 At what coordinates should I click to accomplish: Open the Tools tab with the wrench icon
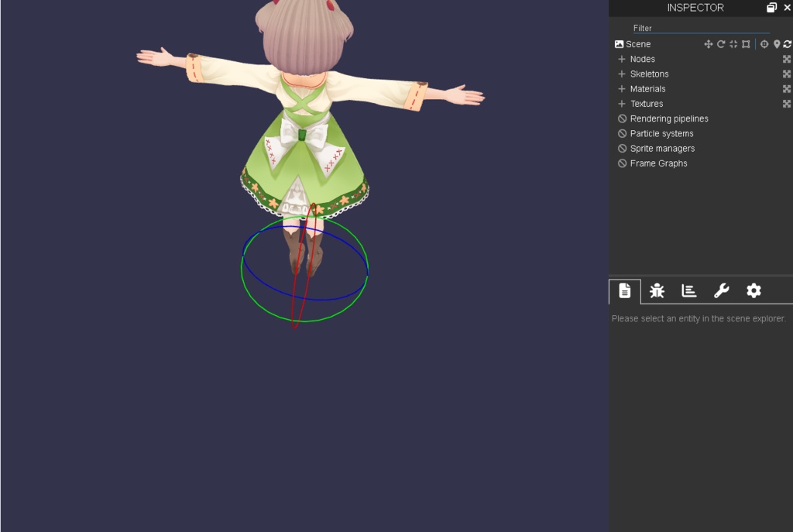pyautogui.click(x=721, y=290)
